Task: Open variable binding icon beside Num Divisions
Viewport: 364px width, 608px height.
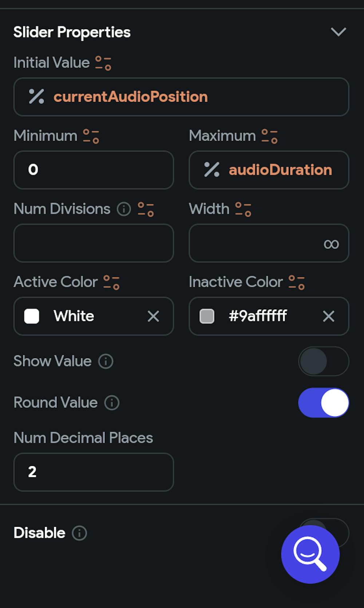Action: 146,209
